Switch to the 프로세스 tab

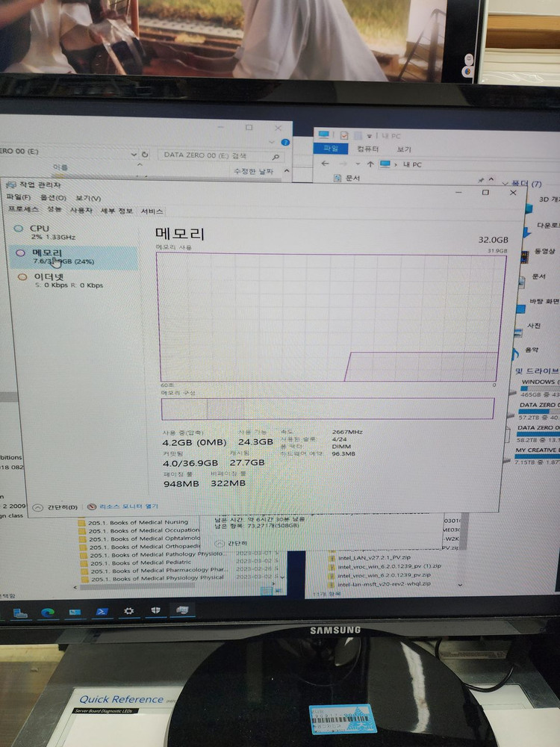coord(23,209)
